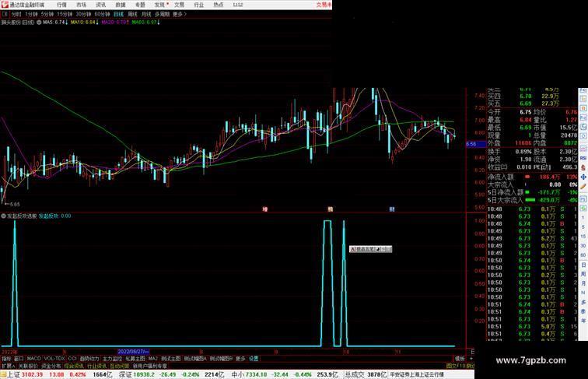This screenshot has width=588, height=379.
Task: Open the 数据 menu
Action: (121, 5)
